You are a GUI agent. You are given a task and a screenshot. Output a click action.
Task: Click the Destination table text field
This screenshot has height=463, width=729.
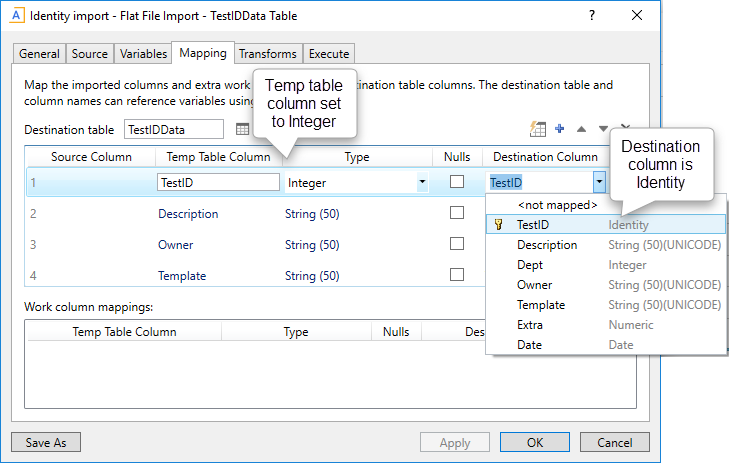point(174,129)
